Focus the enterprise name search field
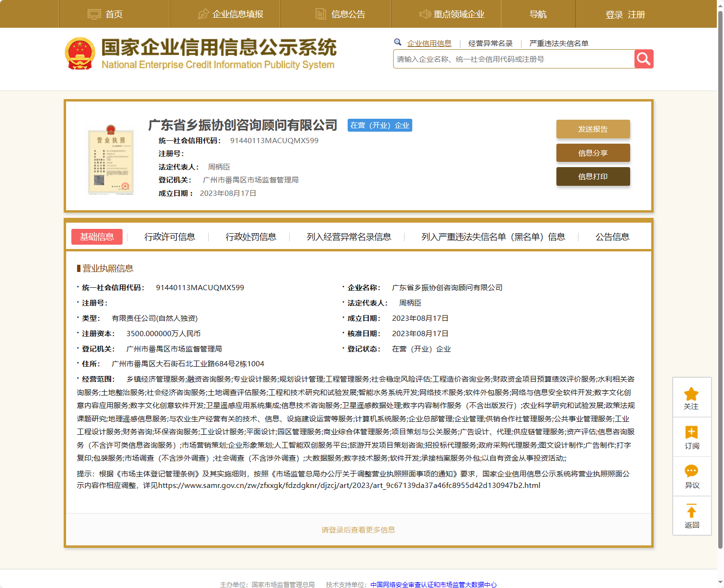The height and width of the screenshot is (588, 724). pos(514,59)
